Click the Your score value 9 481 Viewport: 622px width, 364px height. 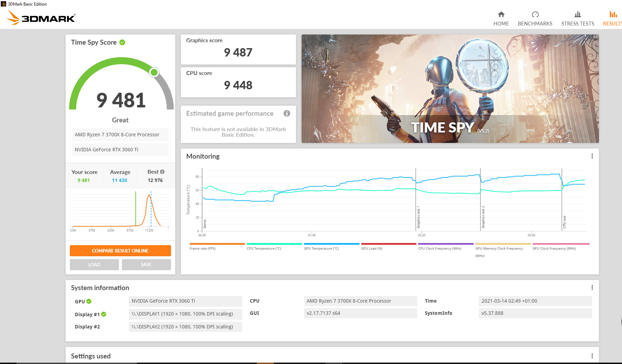84,180
